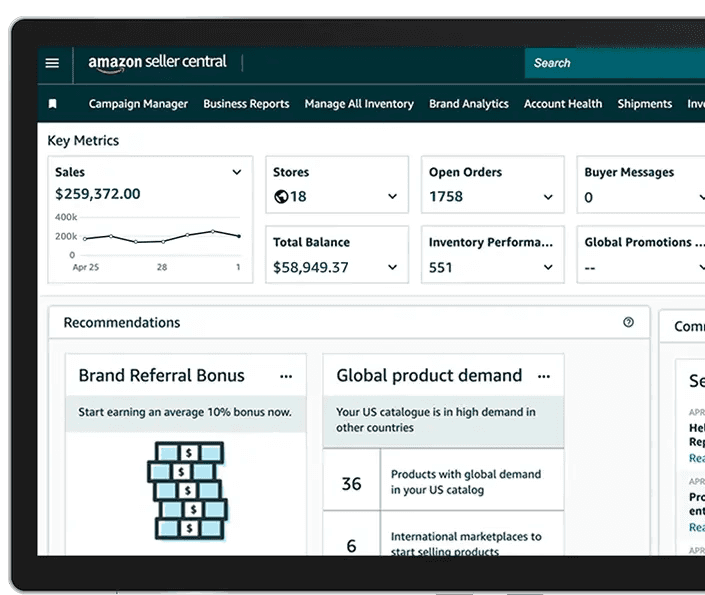Image resolution: width=705 pixels, height=595 pixels.
Task: Expand the Open Orders chevron
Action: tap(548, 197)
